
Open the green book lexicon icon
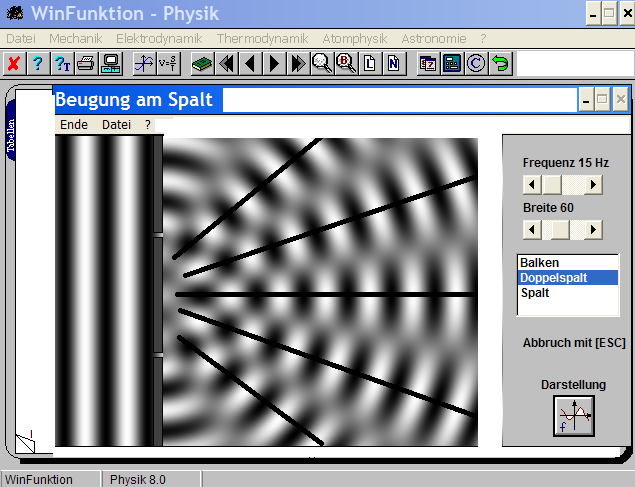(x=202, y=64)
